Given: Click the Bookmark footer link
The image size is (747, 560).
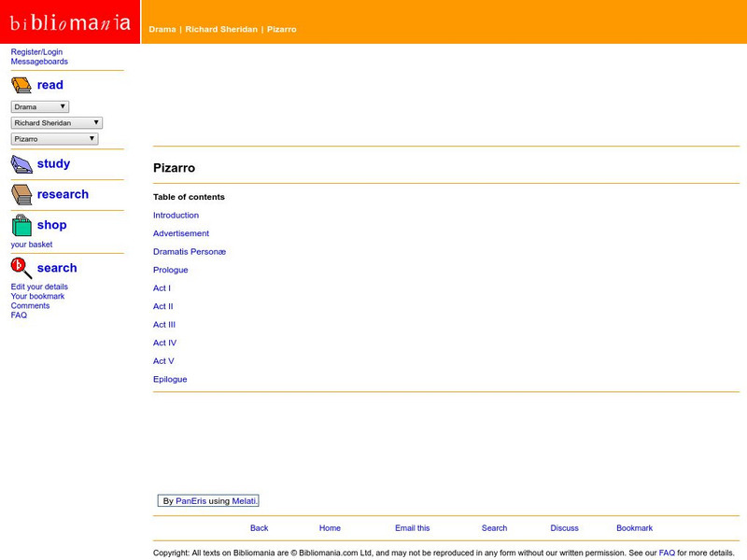Looking at the screenshot, I should [x=634, y=528].
